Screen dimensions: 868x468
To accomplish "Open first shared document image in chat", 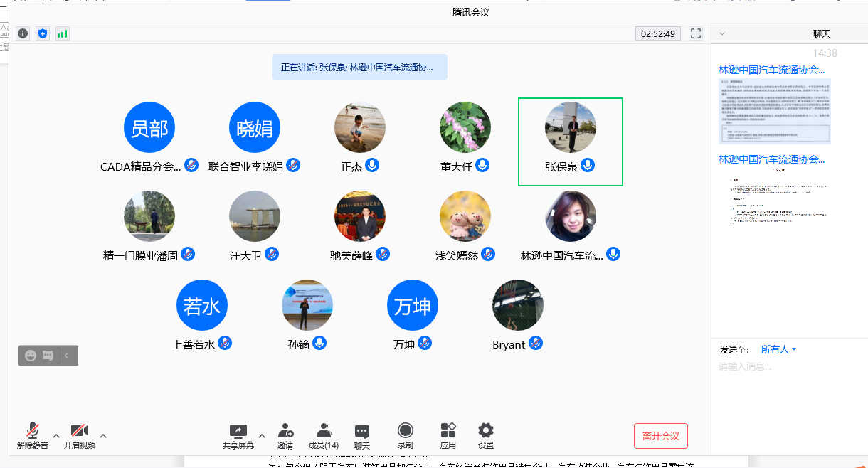I will point(775,110).
